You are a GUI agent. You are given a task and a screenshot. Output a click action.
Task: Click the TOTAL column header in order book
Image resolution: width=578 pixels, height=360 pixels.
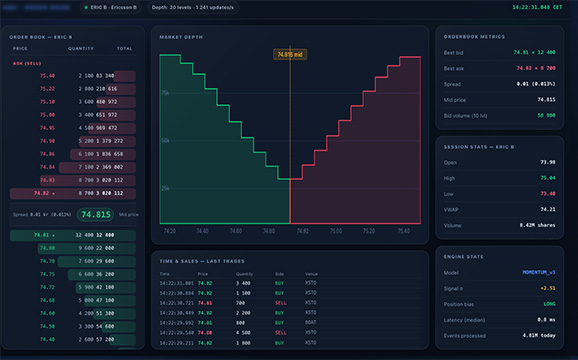[125, 49]
